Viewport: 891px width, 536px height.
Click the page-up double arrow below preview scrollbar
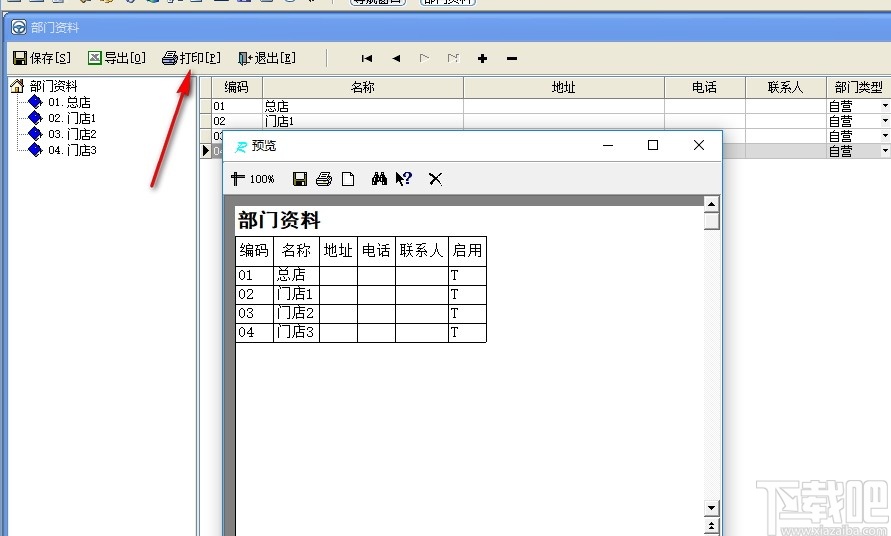(x=711, y=526)
